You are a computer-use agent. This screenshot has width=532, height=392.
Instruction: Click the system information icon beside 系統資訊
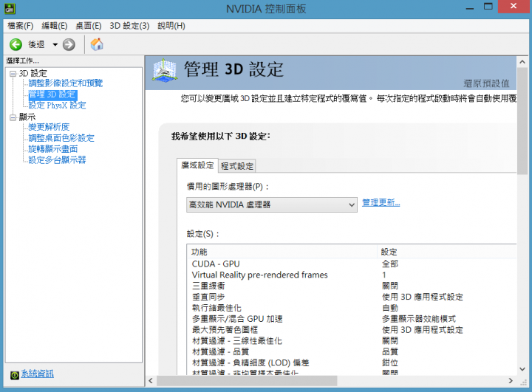(x=14, y=375)
